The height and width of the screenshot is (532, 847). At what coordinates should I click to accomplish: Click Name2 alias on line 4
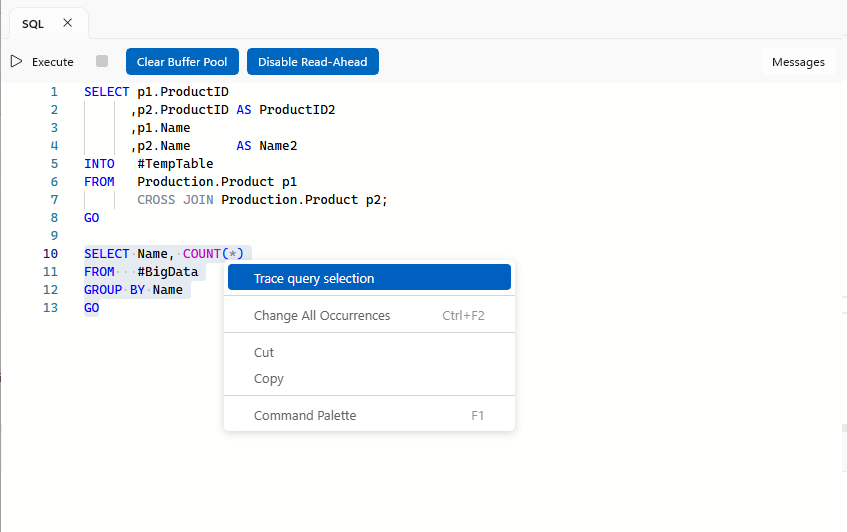pos(278,146)
